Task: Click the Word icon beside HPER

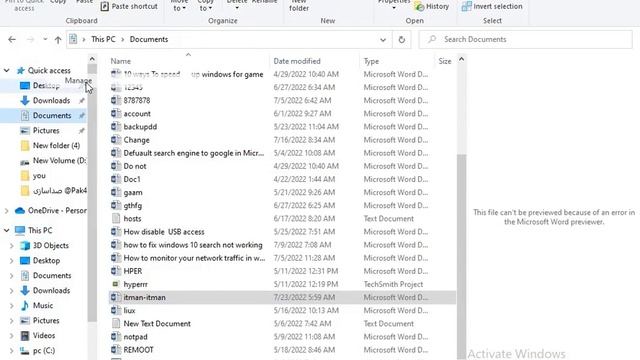Action: click(116, 271)
